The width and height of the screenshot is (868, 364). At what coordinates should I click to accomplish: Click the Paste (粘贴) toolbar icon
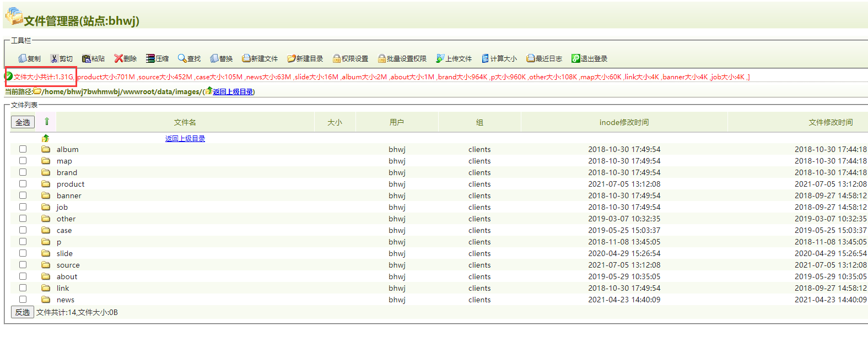pyautogui.click(x=86, y=58)
